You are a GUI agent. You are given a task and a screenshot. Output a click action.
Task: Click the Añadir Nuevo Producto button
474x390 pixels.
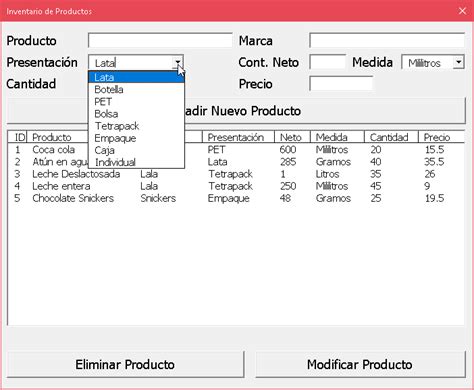tap(236, 111)
